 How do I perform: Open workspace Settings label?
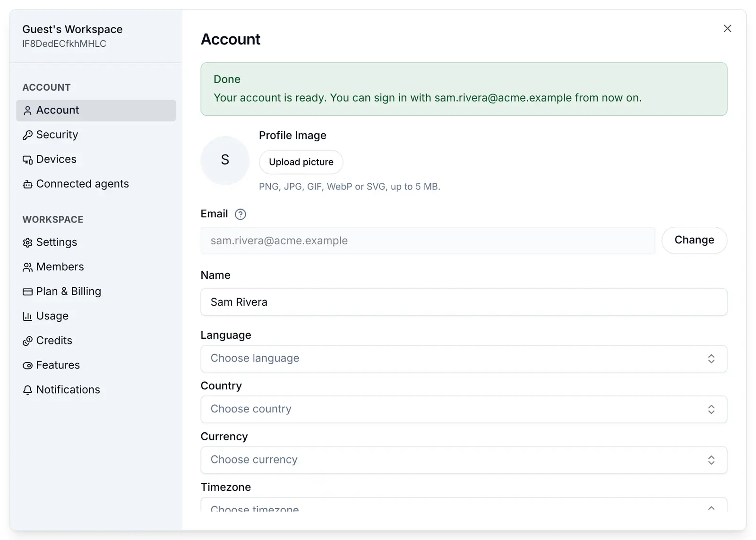(57, 242)
